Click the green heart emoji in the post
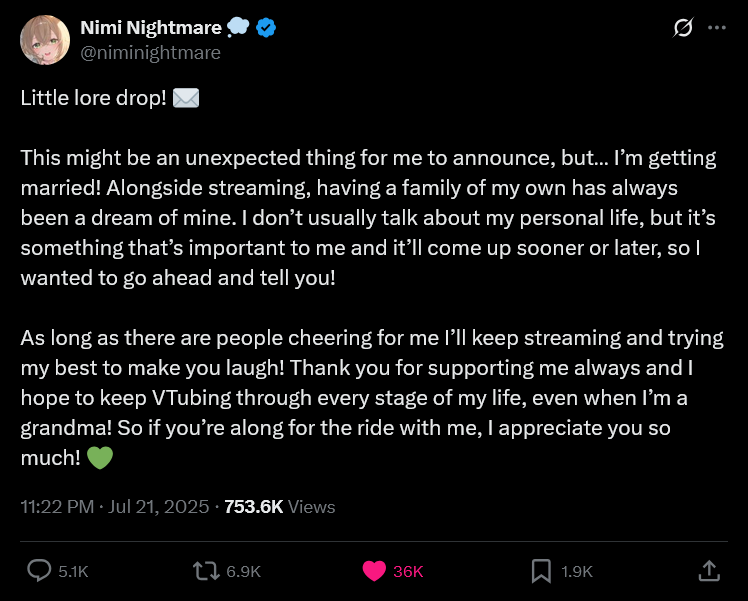748x601 pixels. point(100,459)
